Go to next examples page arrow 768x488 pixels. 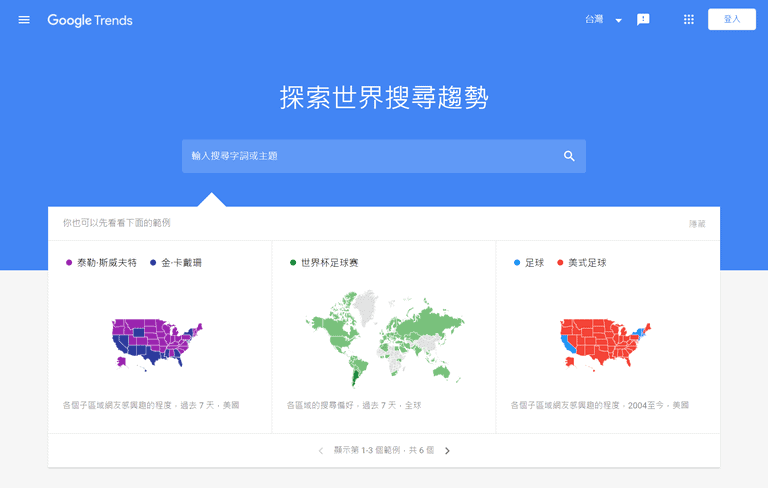pyautogui.click(x=447, y=451)
